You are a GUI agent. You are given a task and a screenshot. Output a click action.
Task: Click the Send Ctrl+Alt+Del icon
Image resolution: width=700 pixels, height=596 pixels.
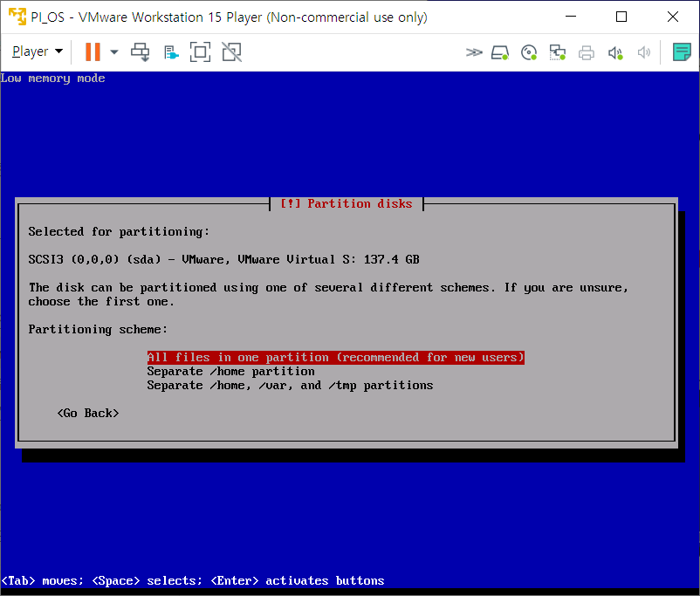[141, 52]
